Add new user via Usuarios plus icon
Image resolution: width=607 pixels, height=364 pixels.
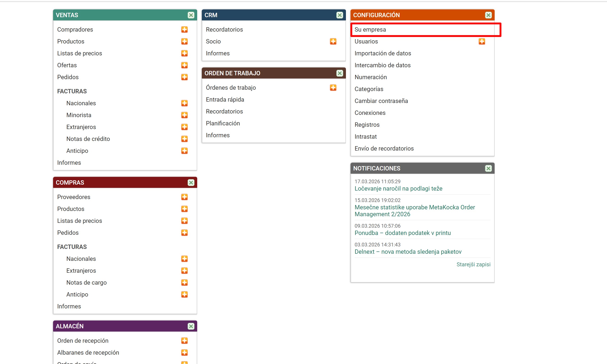point(482,41)
